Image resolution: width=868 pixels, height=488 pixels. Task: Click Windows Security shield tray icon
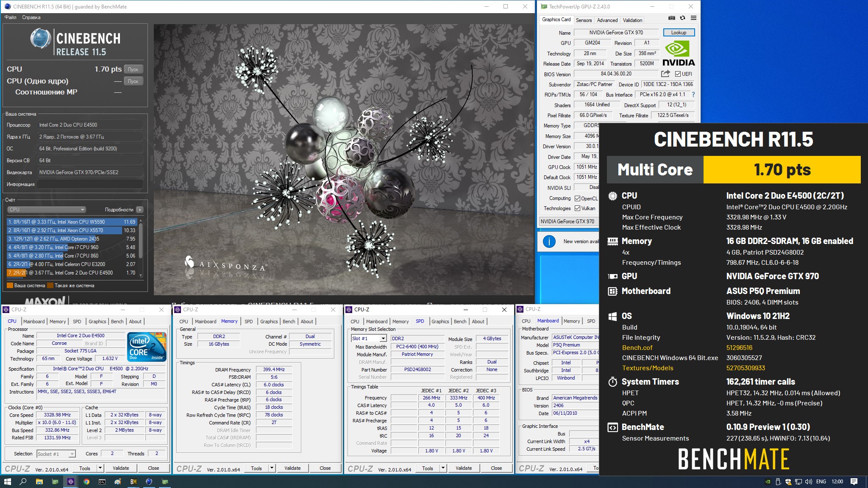pyautogui.click(x=788, y=482)
